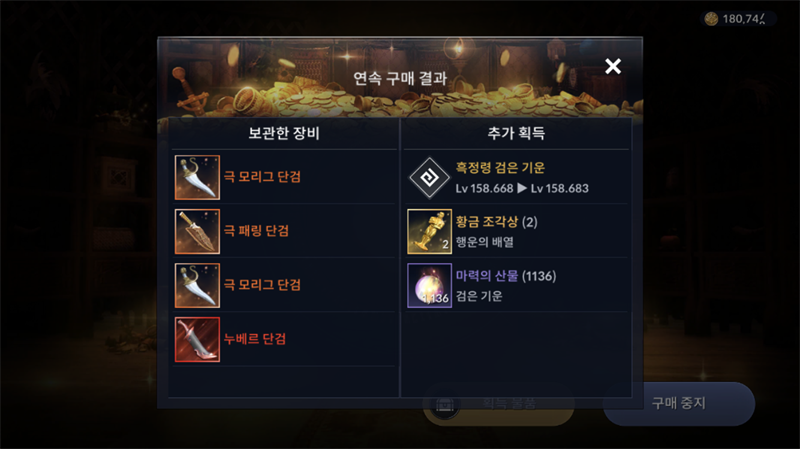This screenshot has height=449, width=800.
Task: Click the 흑정령 검은 기운 diamond icon
Action: click(x=430, y=178)
